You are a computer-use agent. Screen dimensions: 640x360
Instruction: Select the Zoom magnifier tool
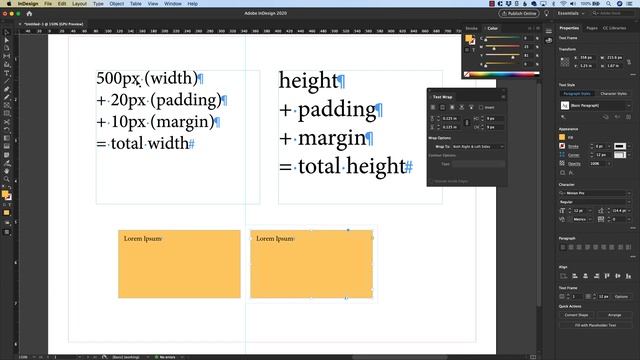7,179
